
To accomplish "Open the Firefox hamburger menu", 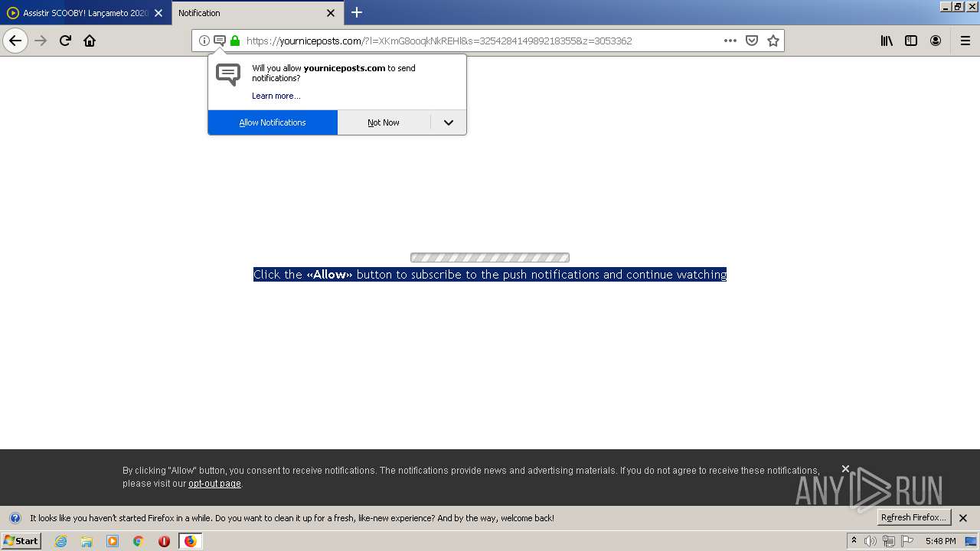I will click(965, 41).
